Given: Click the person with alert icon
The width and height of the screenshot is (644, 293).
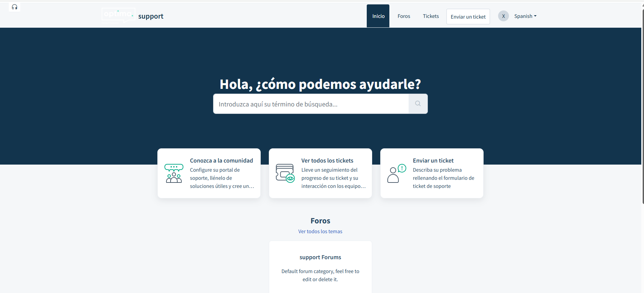Looking at the screenshot, I should [396, 173].
